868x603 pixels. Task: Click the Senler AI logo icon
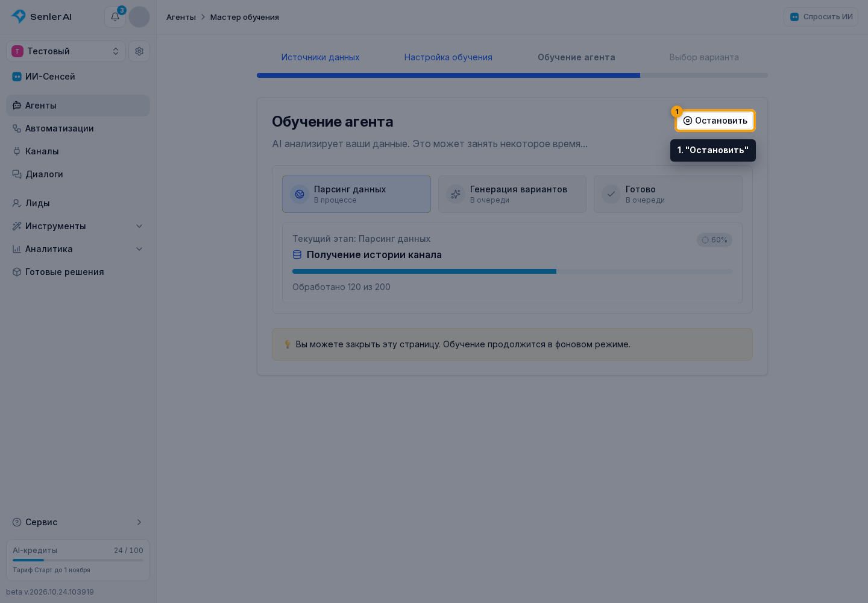[x=19, y=16]
